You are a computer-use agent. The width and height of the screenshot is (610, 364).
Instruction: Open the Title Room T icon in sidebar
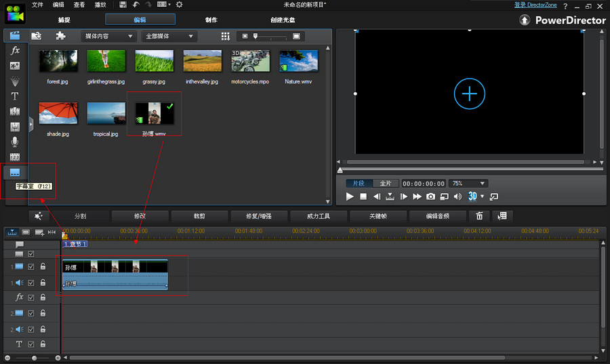tap(15, 96)
